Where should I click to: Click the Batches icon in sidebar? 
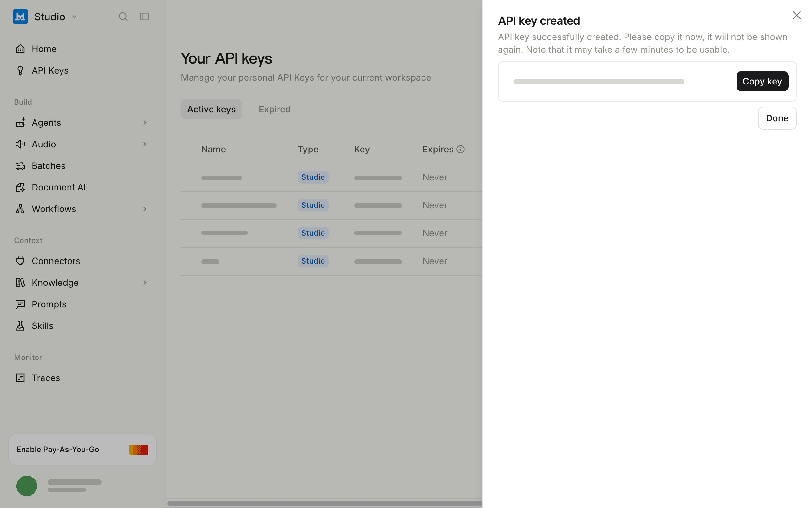click(x=21, y=166)
